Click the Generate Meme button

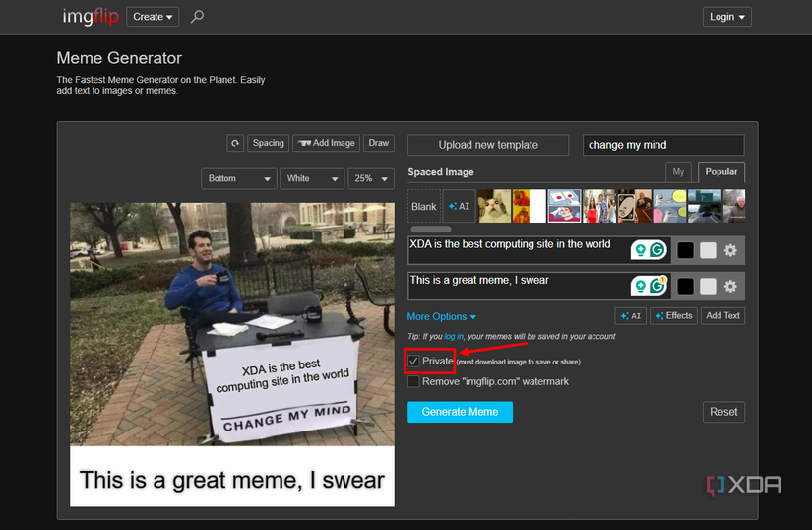(x=460, y=412)
